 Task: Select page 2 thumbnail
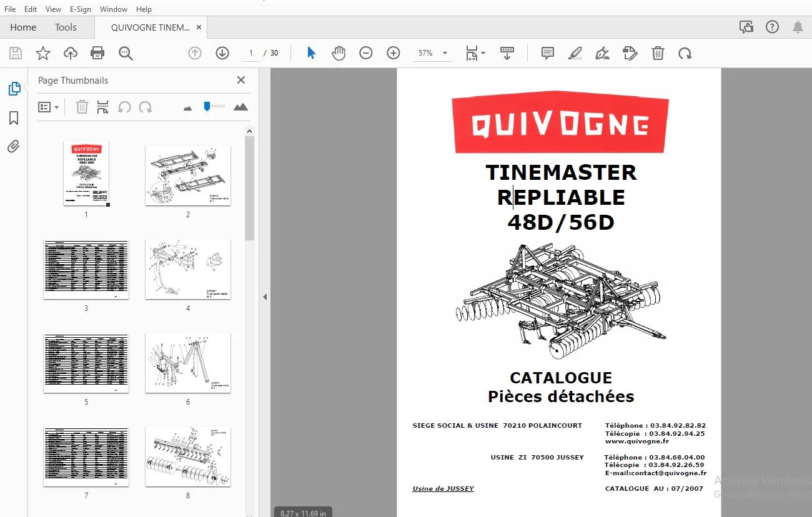point(188,175)
